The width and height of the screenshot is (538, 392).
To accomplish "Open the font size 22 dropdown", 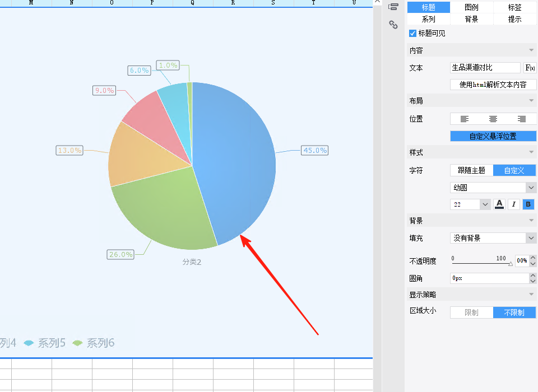I will pos(470,204).
